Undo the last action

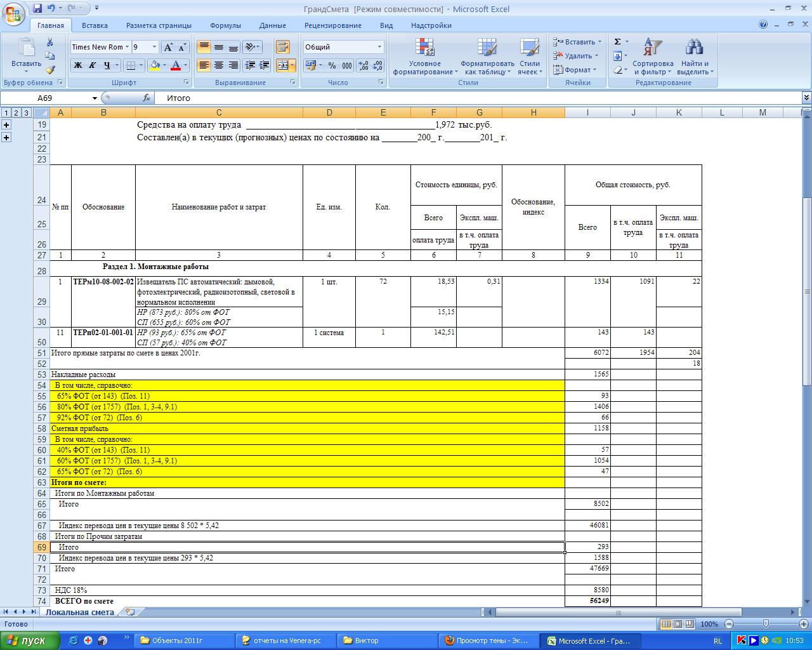(51, 8)
